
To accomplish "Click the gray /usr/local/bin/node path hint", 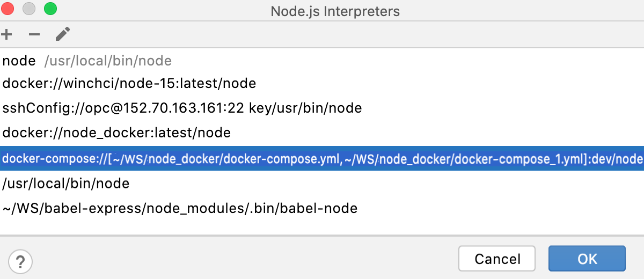I will tap(107, 61).
